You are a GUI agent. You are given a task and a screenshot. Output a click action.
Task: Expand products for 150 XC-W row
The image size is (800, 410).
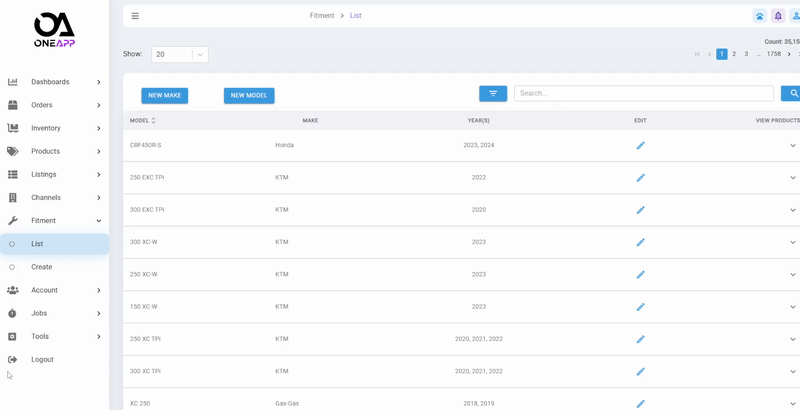[793, 306]
